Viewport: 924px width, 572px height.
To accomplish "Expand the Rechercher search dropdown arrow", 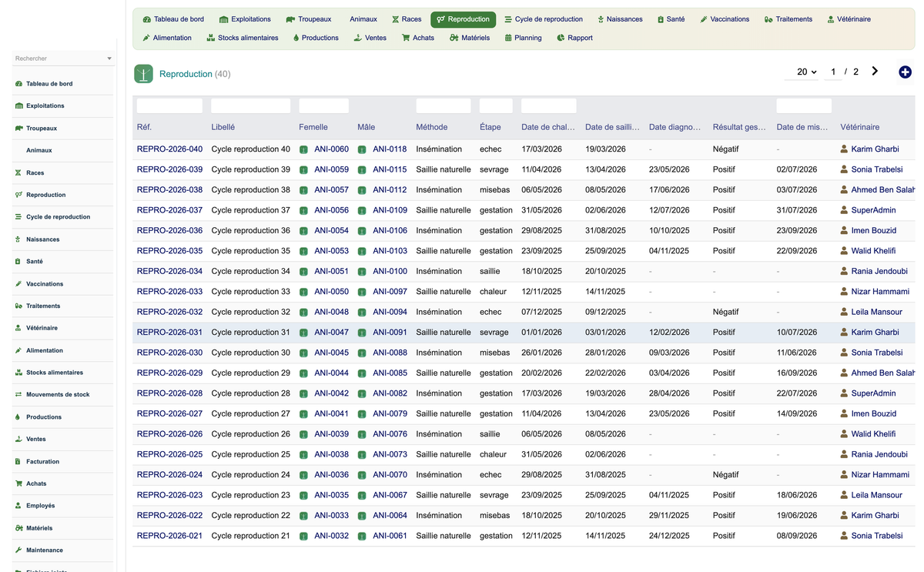I will point(109,59).
